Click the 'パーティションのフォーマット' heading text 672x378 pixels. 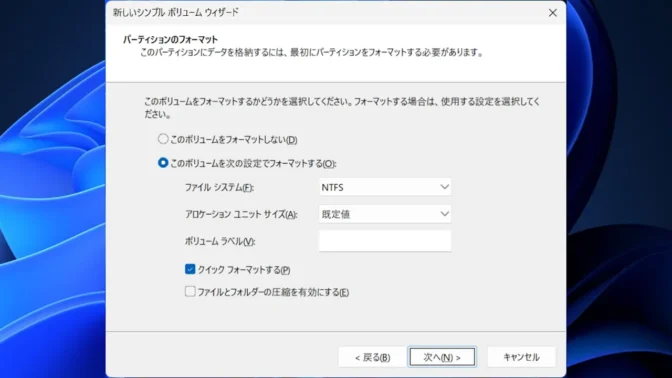pyautogui.click(x=171, y=39)
